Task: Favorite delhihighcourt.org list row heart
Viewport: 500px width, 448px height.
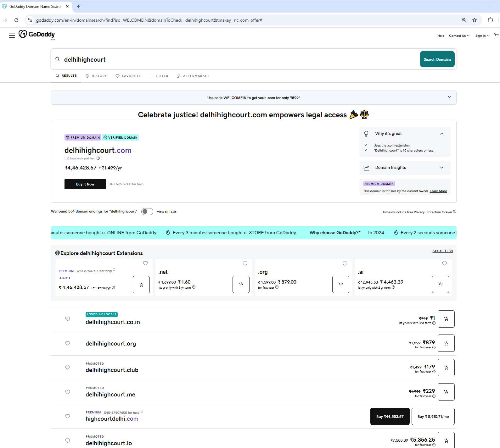Action: coord(68,343)
